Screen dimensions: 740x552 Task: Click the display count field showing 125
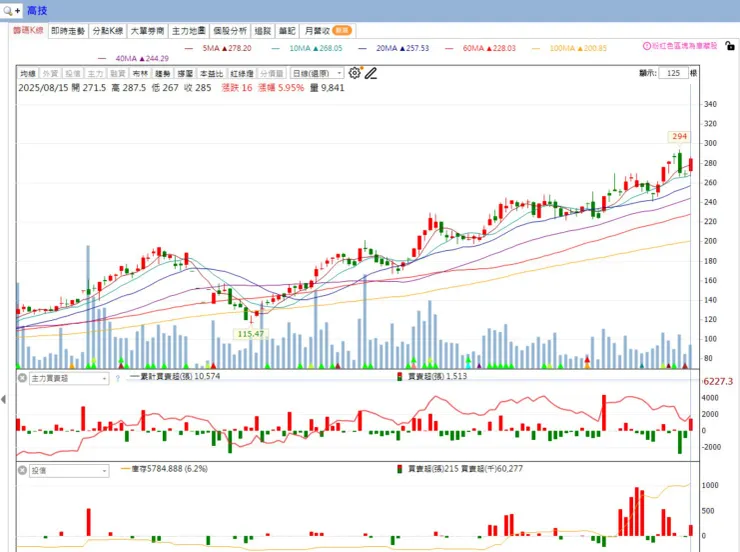coord(673,73)
